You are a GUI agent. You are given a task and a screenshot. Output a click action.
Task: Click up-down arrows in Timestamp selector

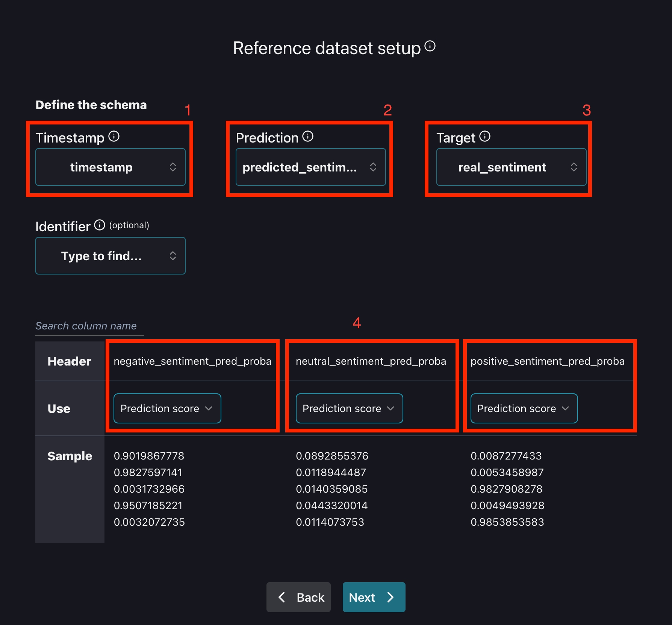[x=173, y=167]
